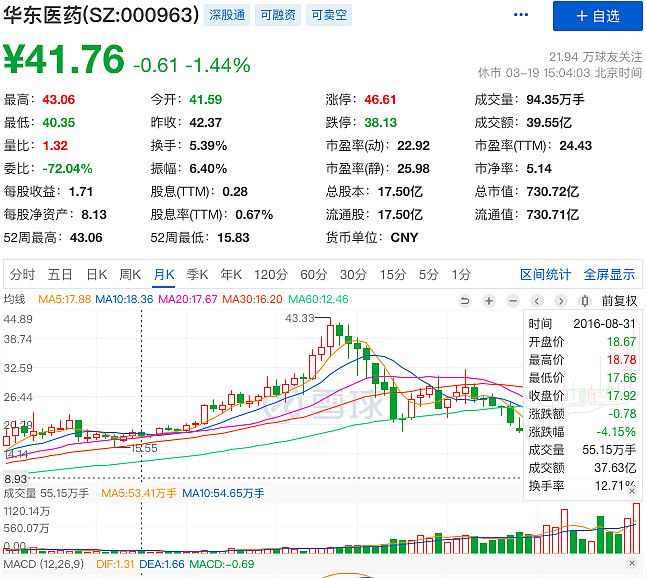Screen dimensions: 646x578
Task: Click the MACD (12,26,9) indicator label
Action: [44, 564]
